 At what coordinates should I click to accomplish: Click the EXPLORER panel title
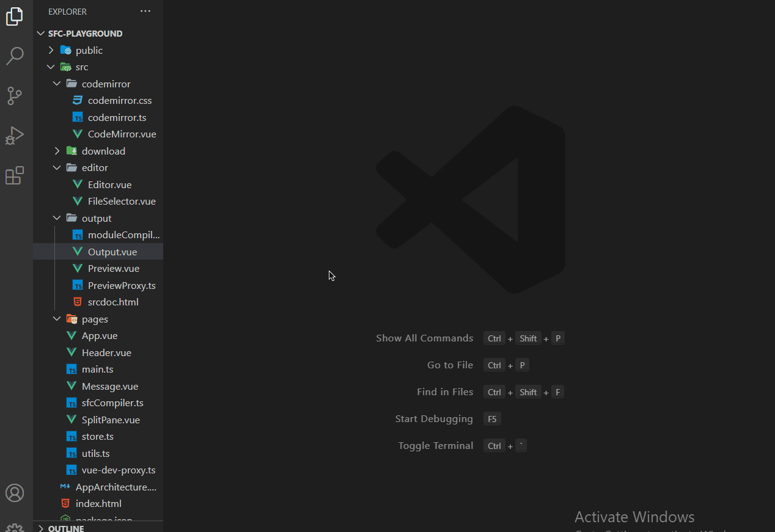[67, 12]
